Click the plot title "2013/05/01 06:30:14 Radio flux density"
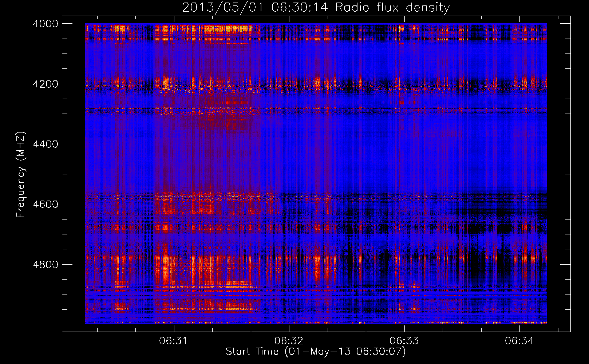Image resolution: width=589 pixels, height=364 pixels. [316, 8]
